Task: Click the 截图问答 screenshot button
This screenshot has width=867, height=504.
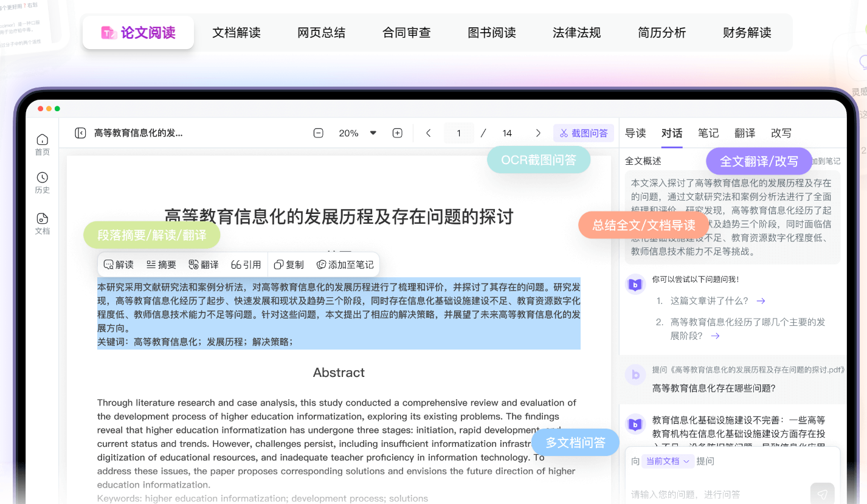Action: (x=583, y=133)
